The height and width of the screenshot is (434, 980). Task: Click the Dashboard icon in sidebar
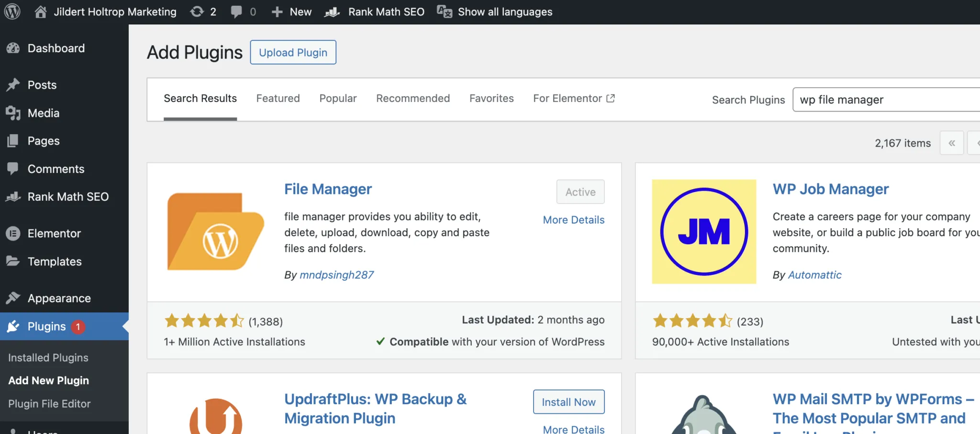(x=13, y=48)
